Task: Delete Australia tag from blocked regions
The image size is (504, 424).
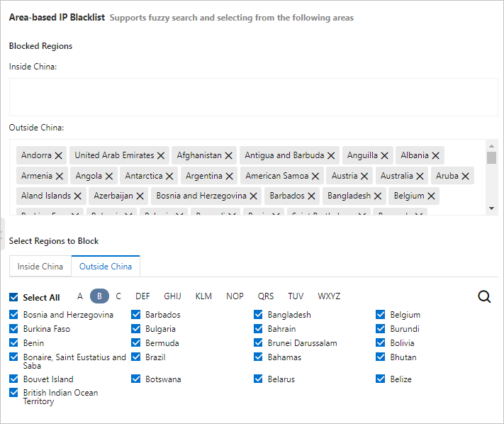Action: click(x=420, y=176)
